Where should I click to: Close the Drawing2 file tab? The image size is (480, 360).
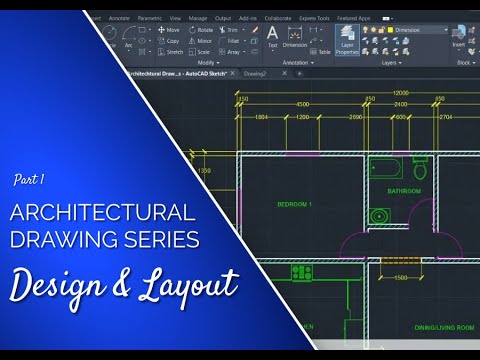coord(285,73)
